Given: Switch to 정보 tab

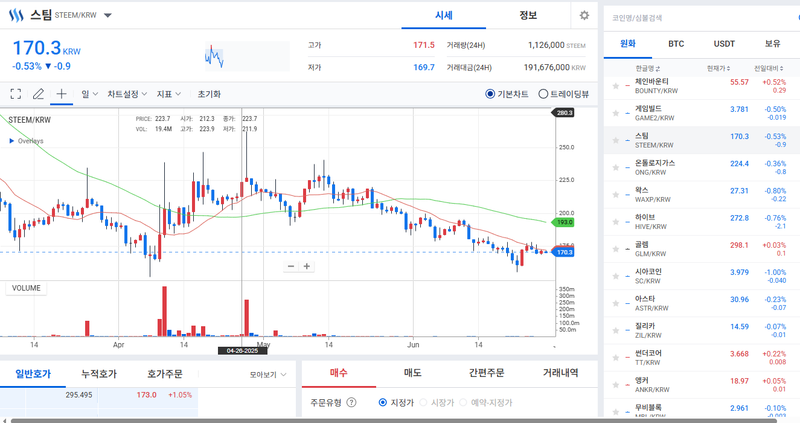Looking at the screenshot, I should coord(528,15).
